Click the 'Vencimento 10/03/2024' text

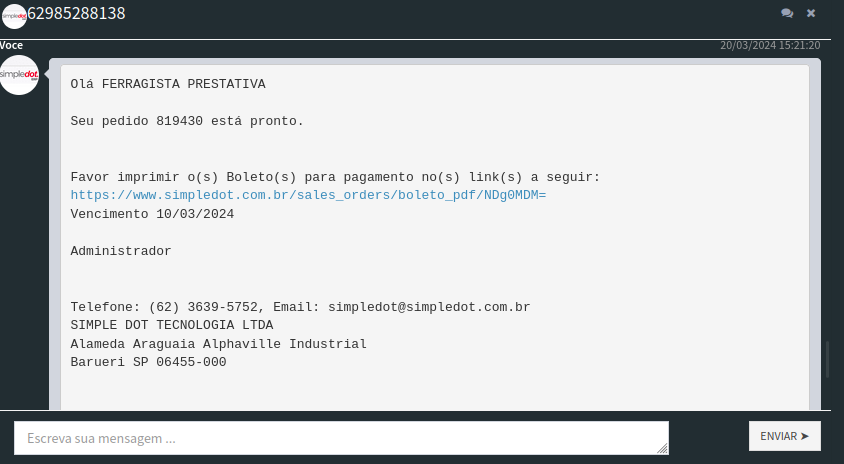[x=152, y=214]
